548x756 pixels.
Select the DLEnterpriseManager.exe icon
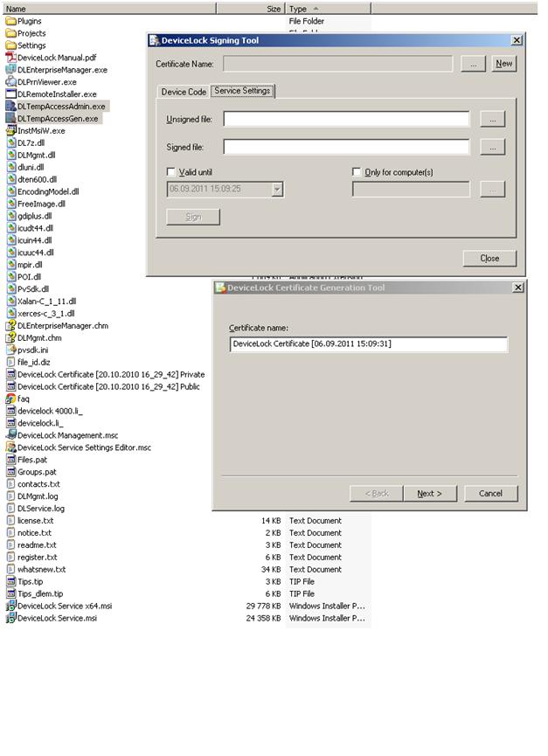point(10,70)
